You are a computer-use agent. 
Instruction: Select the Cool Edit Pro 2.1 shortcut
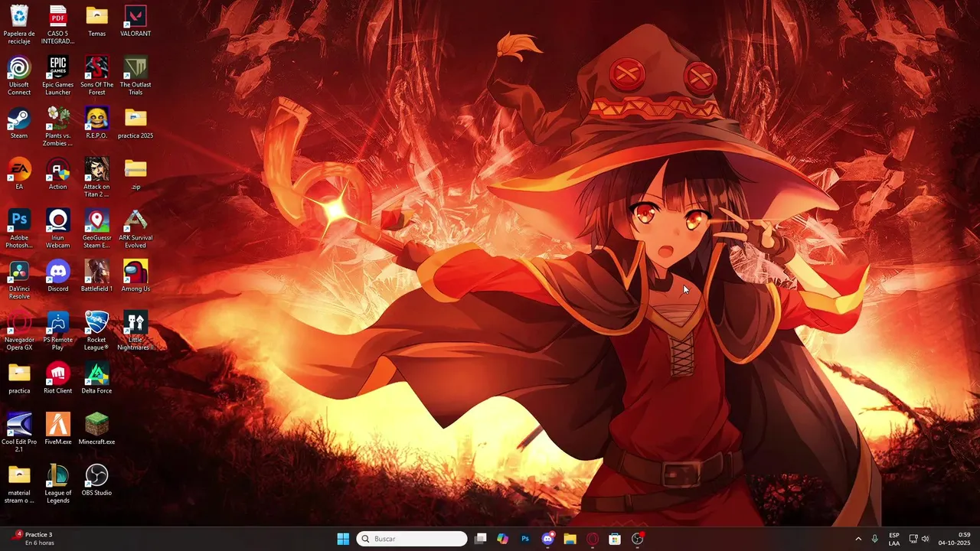click(19, 432)
